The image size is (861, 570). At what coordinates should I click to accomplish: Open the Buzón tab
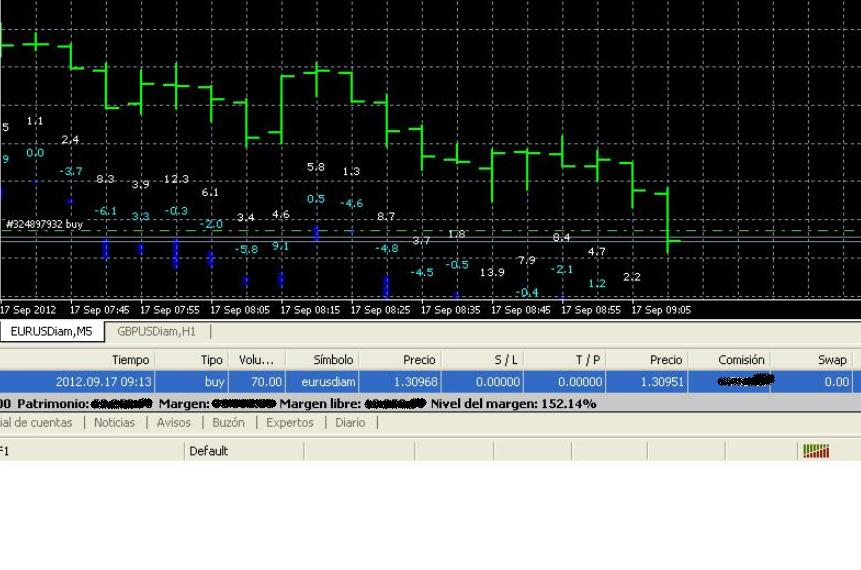tap(228, 423)
